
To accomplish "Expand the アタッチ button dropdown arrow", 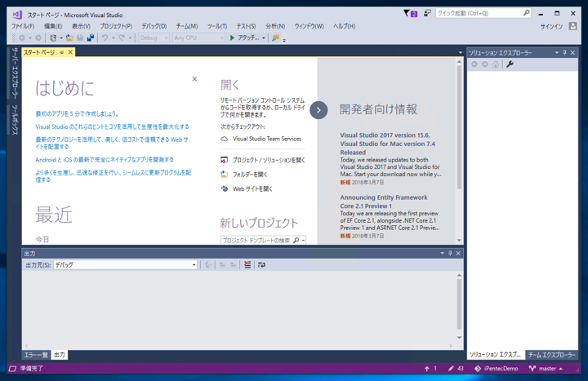I will coord(264,38).
